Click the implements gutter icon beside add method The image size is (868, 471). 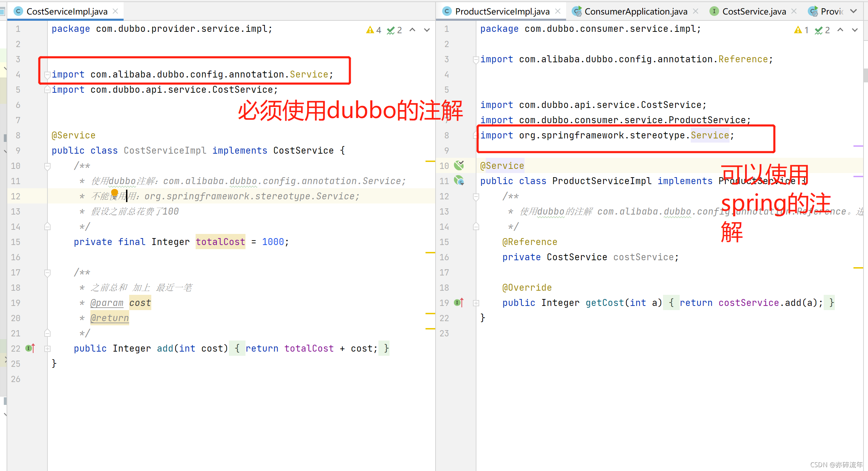(30, 348)
